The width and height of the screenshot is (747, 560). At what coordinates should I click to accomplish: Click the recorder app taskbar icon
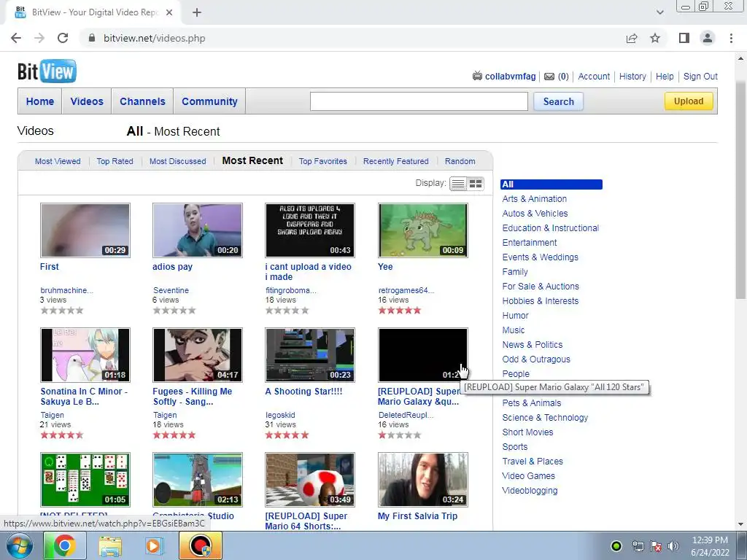pyautogui.click(x=201, y=545)
